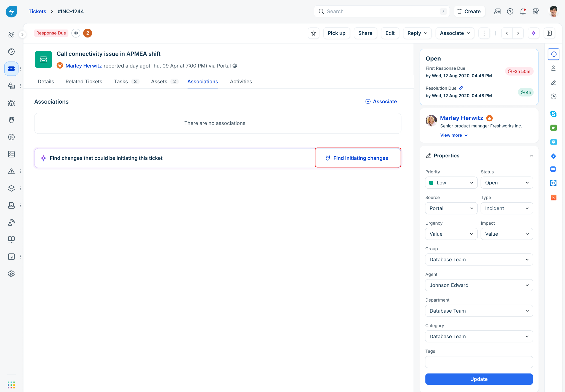565x392 pixels.
Task: Toggle the side panel layout icon
Action: (x=549, y=33)
